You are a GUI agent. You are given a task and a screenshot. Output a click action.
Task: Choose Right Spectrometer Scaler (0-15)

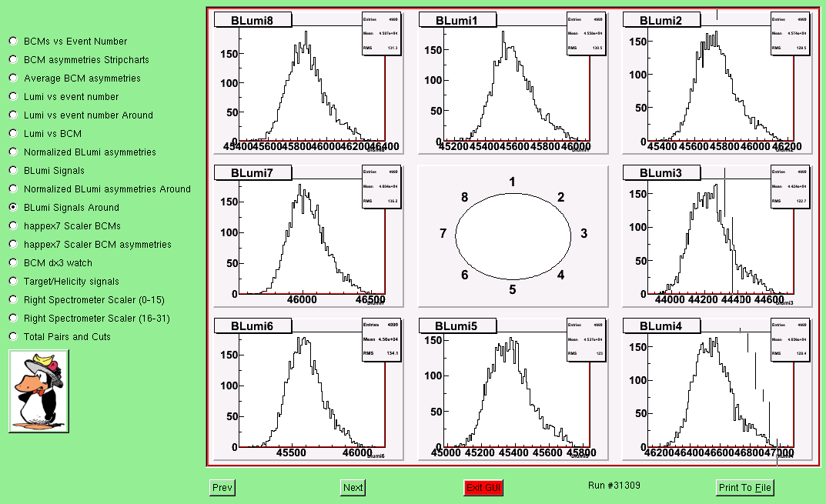click(x=14, y=299)
